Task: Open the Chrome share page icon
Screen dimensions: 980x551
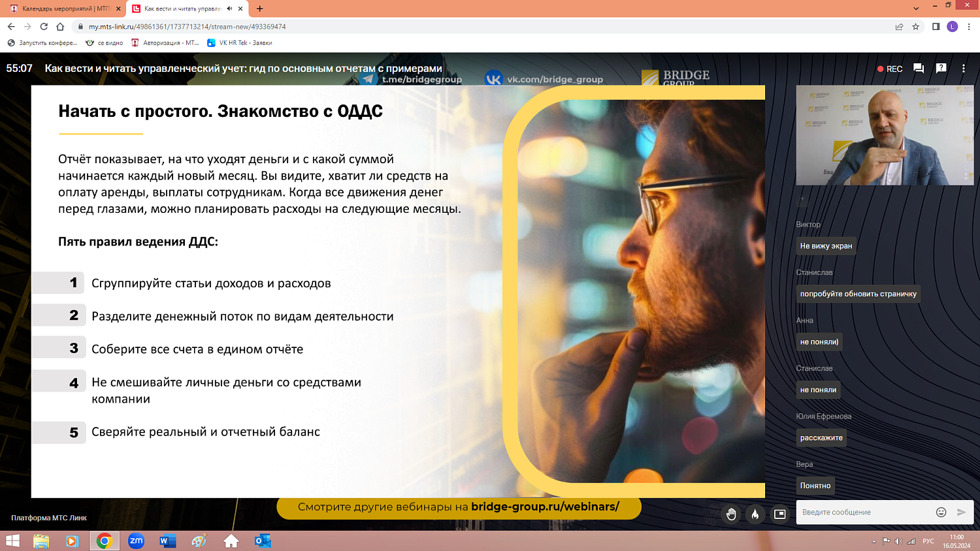Action: click(x=899, y=27)
